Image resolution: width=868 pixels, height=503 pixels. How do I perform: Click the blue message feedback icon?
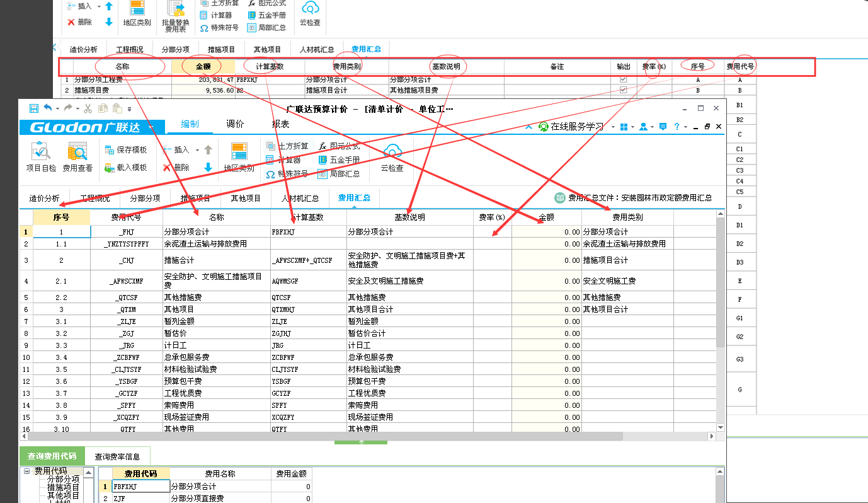click(663, 127)
